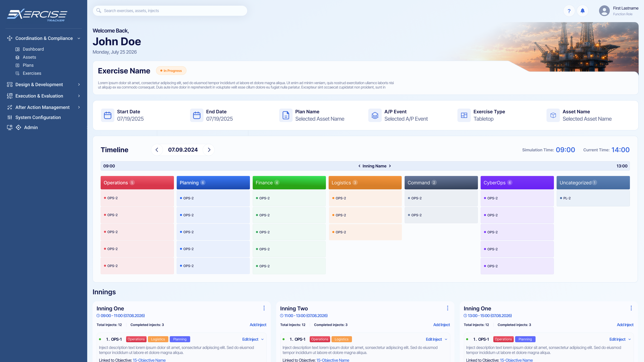Open 15-Objective Name link in Inning Two
644x362 pixels.
tap(333, 360)
